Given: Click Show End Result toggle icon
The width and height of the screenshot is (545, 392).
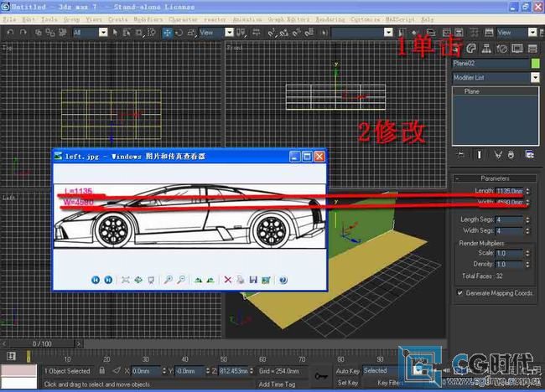Looking at the screenshot, I should tap(480, 154).
